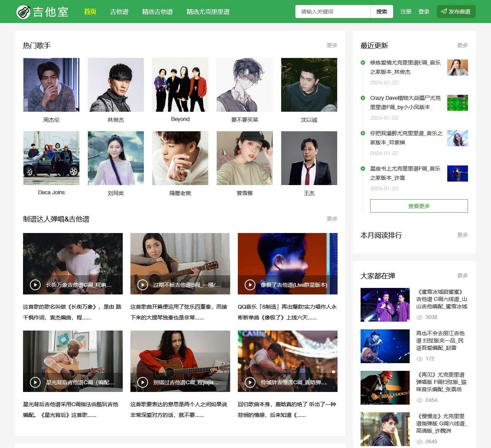Open the Beyond band photo

pyautogui.click(x=180, y=85)
